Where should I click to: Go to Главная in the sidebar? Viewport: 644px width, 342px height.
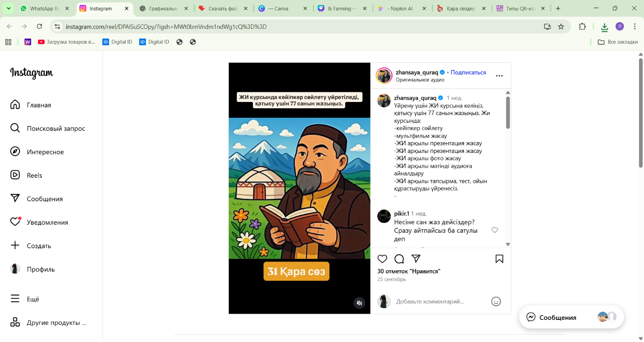click(x=31, y=105)
